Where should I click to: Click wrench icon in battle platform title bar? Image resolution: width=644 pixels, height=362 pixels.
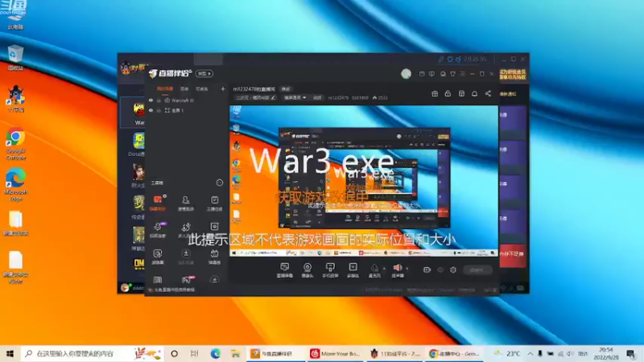click(x=440, y=59)
